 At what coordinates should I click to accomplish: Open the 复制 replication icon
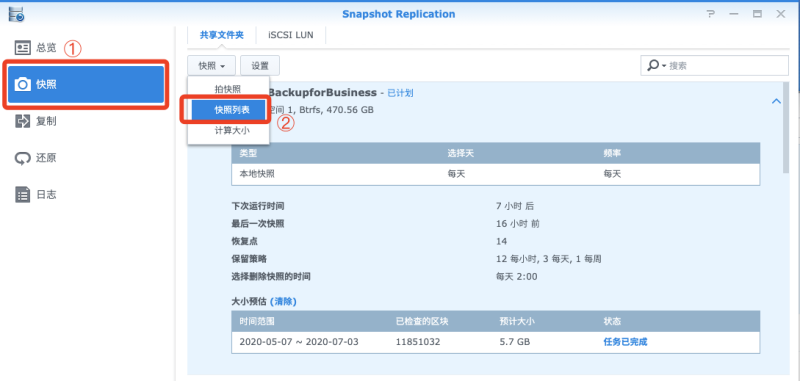coord(23,121)
